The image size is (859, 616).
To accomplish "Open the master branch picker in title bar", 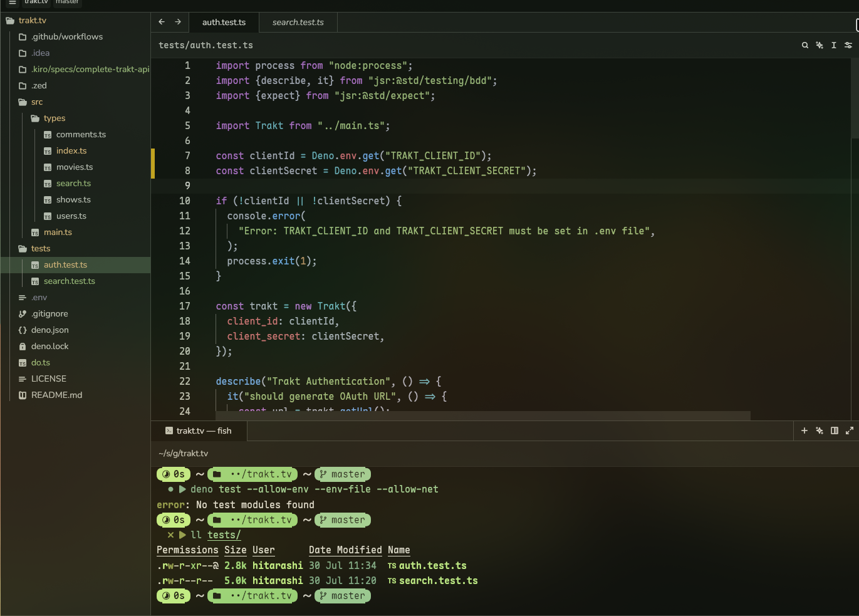I will click(67, 2).
